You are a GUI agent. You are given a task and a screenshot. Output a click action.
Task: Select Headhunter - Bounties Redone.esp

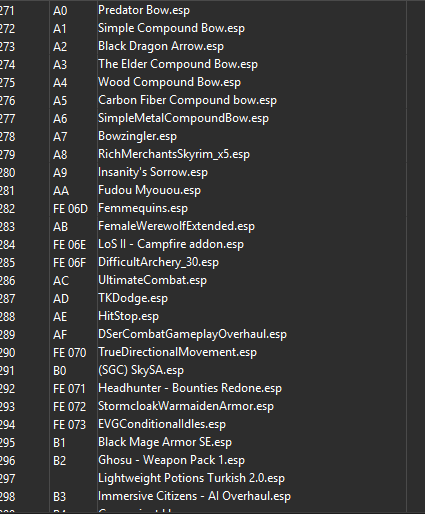(x=190, y=388)
